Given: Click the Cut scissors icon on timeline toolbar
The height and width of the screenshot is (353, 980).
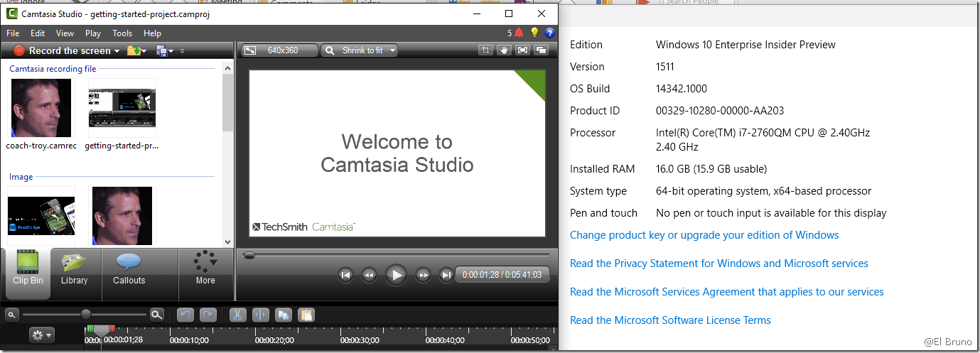Looking at the screenshot, I should click(238, 315).
